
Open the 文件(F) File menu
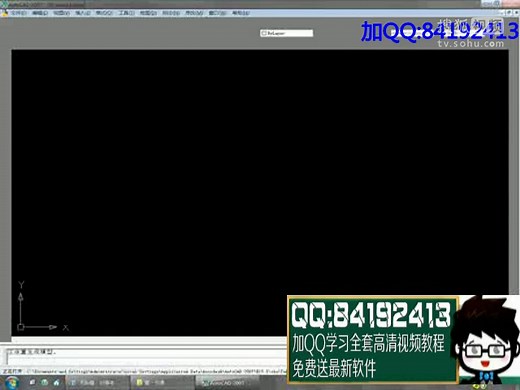pos(19,13)
